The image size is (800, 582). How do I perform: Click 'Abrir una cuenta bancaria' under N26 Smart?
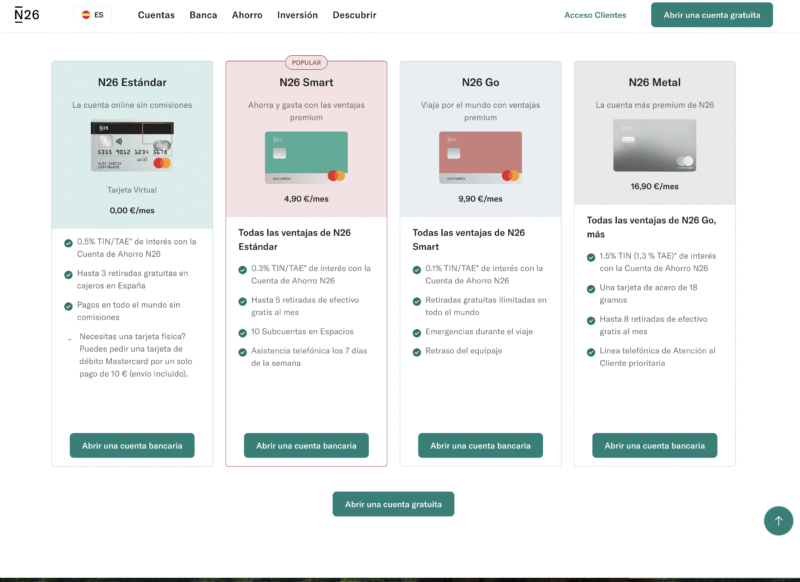(307, 445)
